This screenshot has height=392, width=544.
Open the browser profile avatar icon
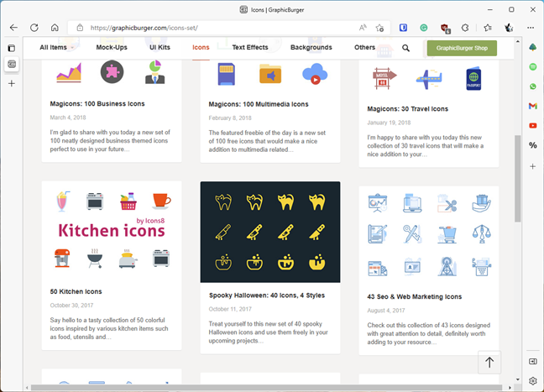[509, 28]
